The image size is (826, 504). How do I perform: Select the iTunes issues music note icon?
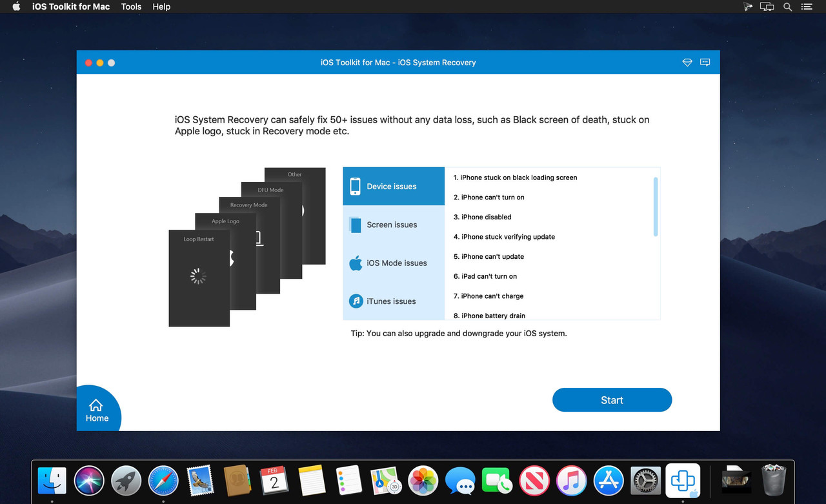[356, 301]
